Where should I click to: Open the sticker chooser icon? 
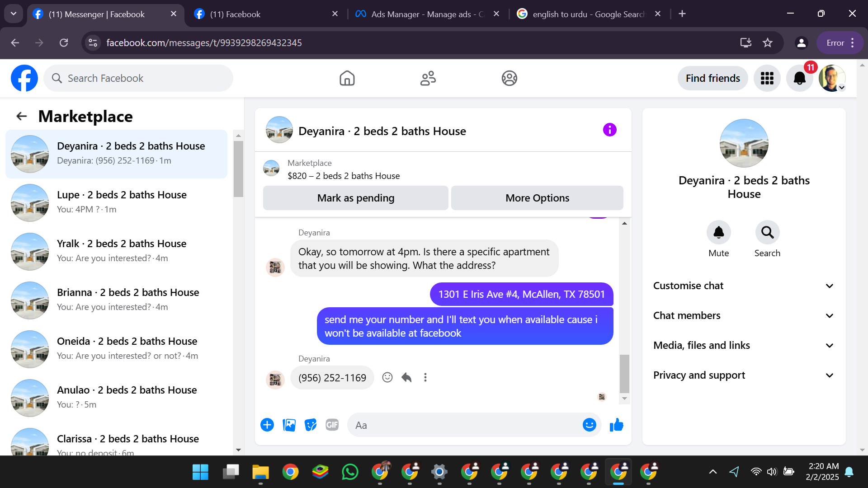(311, 425)
